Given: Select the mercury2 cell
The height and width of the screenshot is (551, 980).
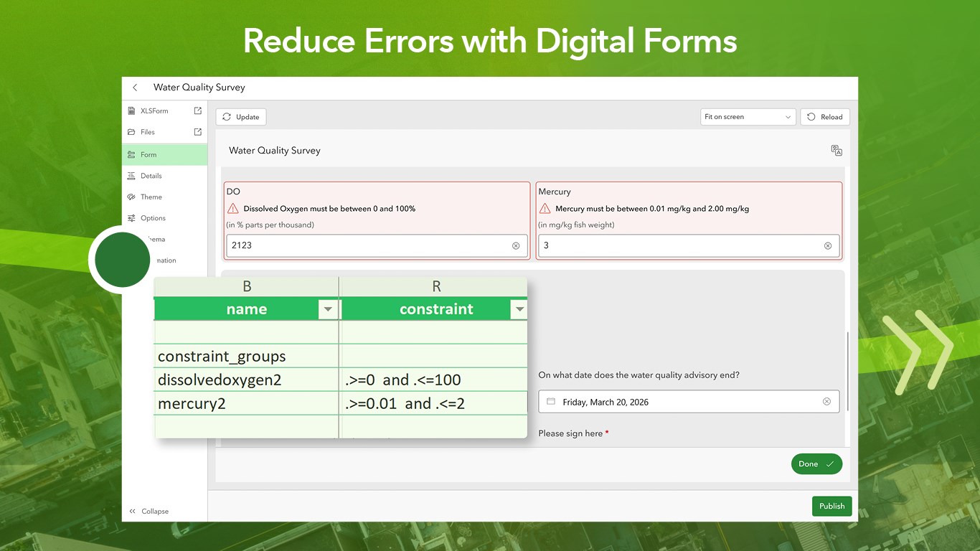Looking at the screenshot, I should (x=247, y=403).
